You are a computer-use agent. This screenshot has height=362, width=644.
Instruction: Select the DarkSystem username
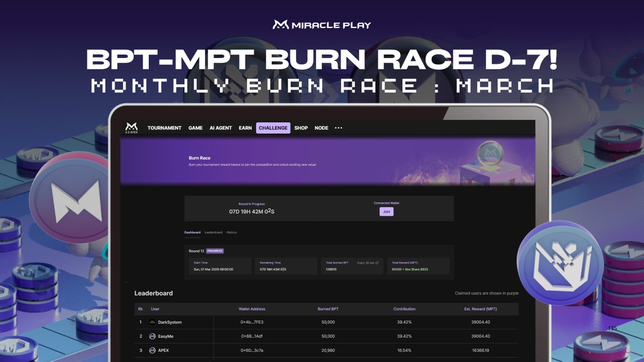(x=170, y=322)
